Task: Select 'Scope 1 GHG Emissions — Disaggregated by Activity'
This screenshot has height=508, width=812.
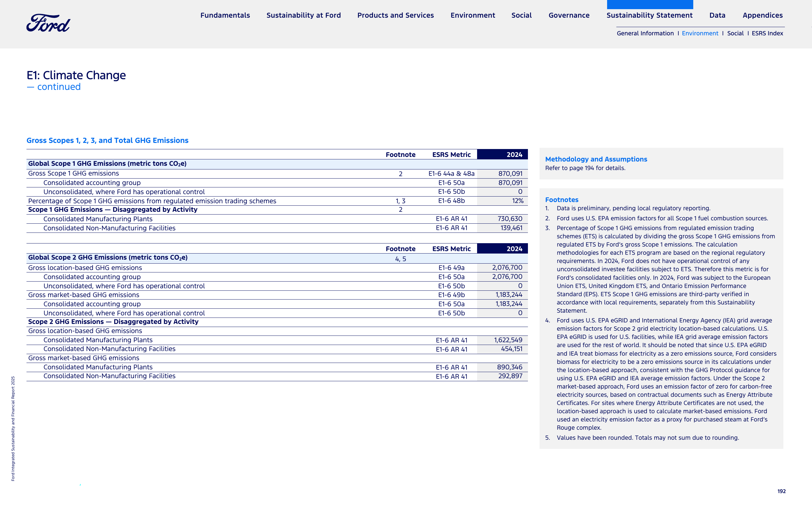Action: [x=113, y=210]
